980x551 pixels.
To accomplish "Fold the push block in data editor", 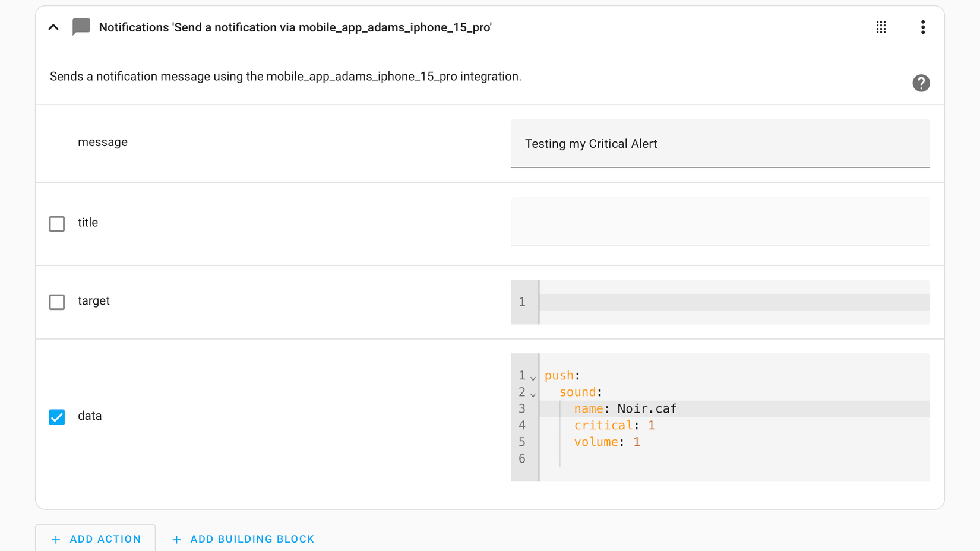I will tap(533, 377).
